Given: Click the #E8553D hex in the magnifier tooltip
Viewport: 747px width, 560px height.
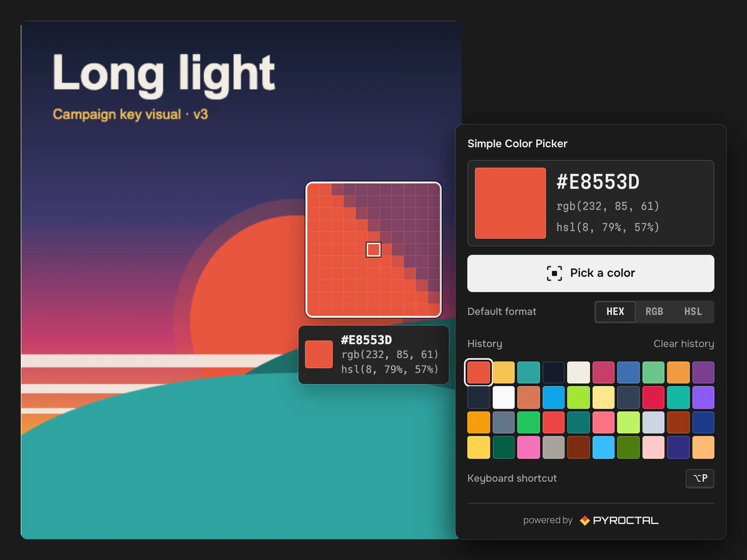Looking at the screenshot, I should pyautogui.click(x=366, y=340).
